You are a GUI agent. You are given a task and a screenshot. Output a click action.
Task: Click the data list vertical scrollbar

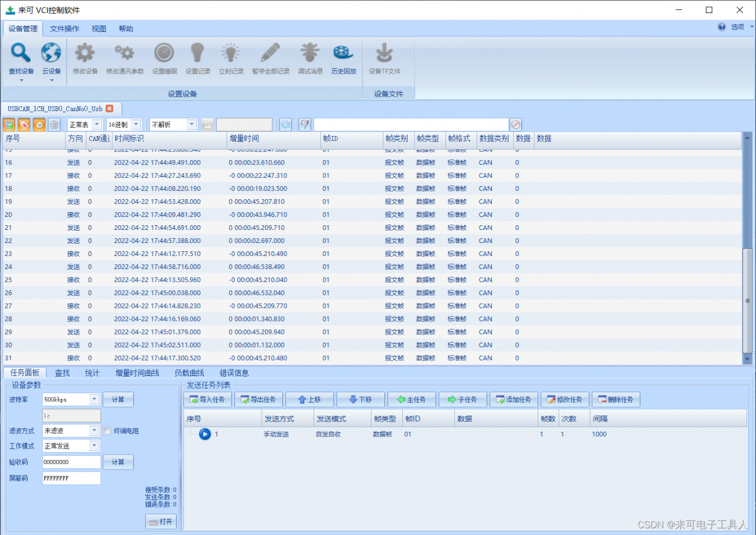pyautogui.click(x=747, y=300)
